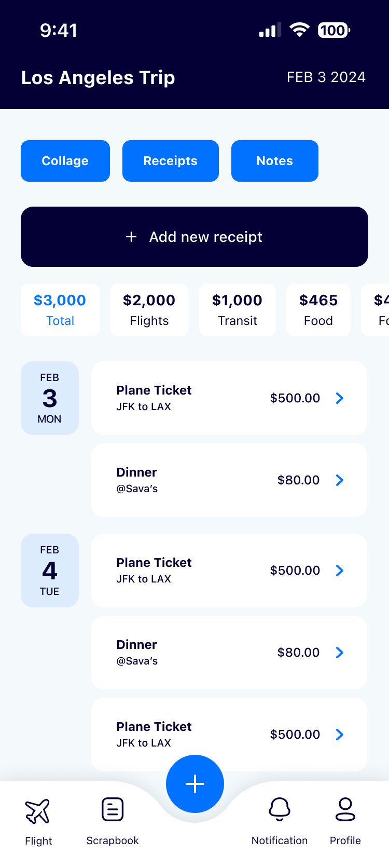The width and height of the screenshot is (389, 868).
Task: Filter by $2,000 Flights category
Action: 149,310
